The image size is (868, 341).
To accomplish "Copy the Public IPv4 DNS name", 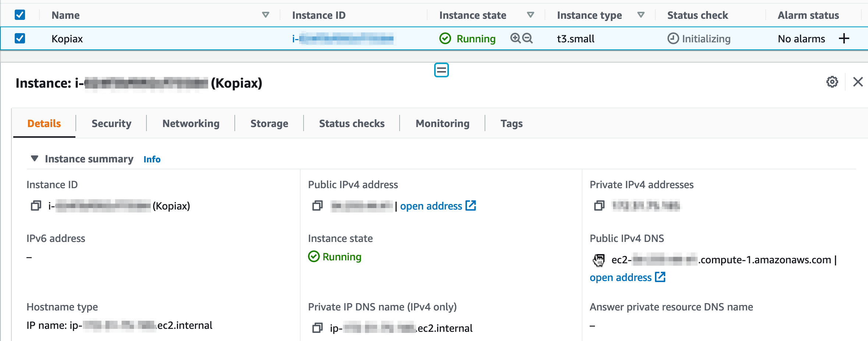I will 599,260.
